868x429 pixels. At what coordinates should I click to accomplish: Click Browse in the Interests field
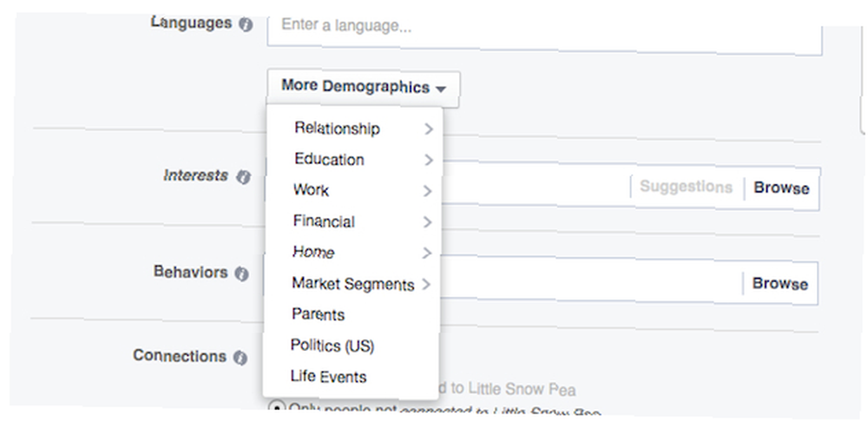click(781, 188)
